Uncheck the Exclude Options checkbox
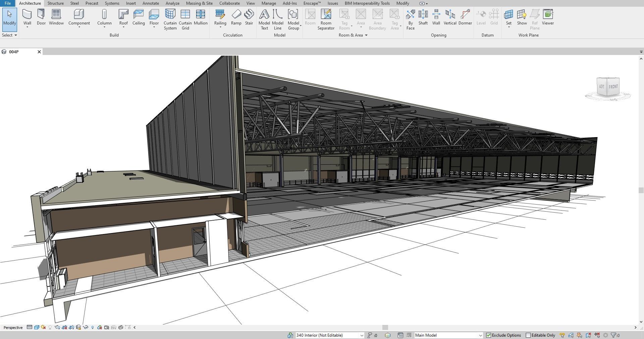644x339 pixels. pyautogui.click(x=489, y=335)
